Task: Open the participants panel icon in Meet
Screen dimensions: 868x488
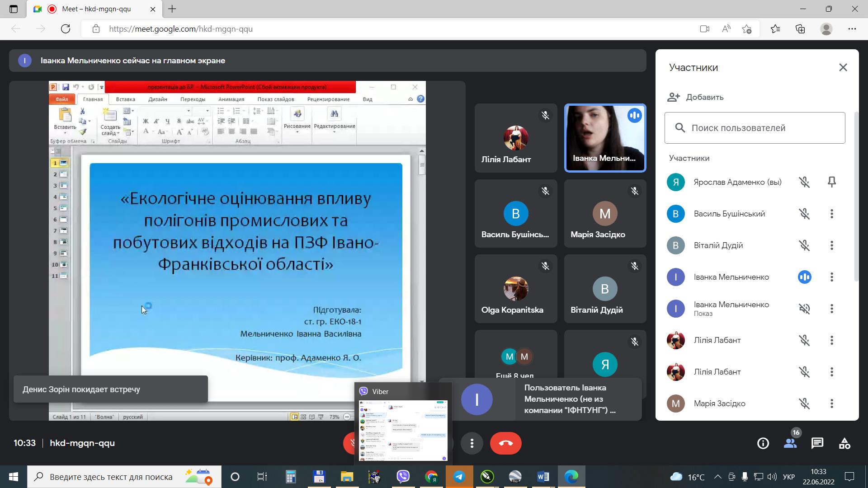Action: 790,443
